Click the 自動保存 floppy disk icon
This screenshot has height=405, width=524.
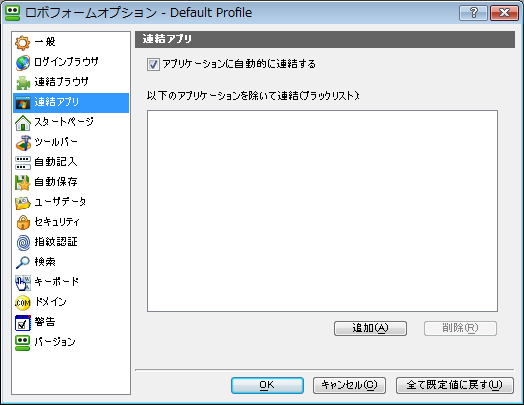click(x=23, y=182)
